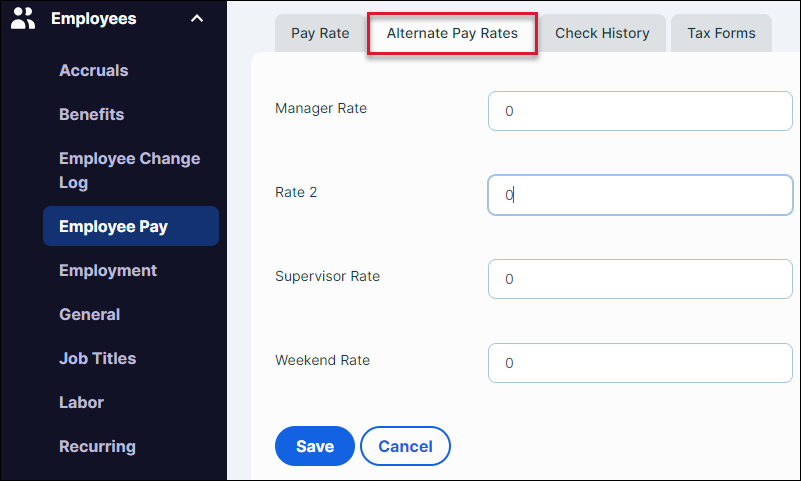The image size is (801, 481).
Task: Navigate to the Labor section
Action: coord(81,403)
